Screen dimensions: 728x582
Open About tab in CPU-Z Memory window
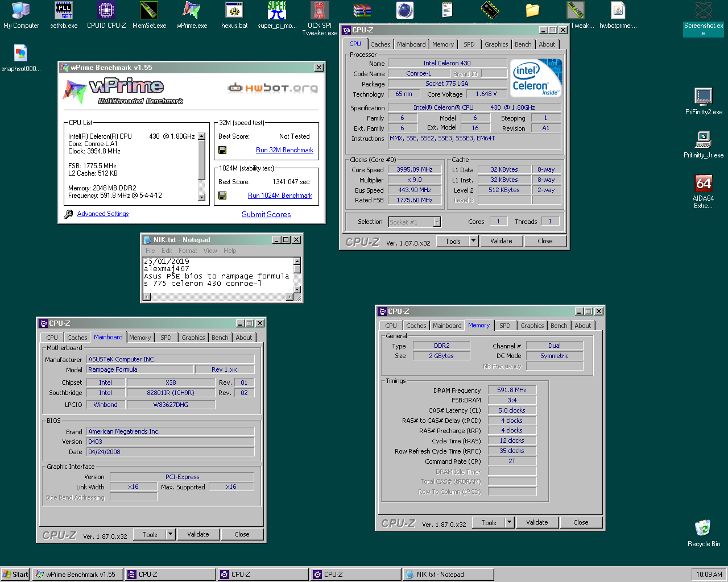pos(582,326)
